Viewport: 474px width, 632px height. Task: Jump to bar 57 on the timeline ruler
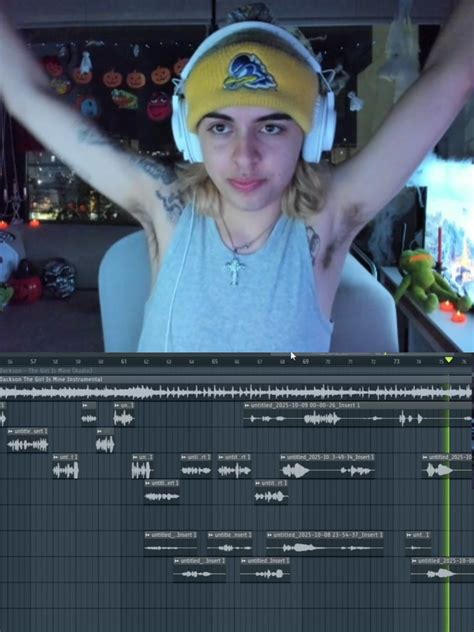coord(33,362)
